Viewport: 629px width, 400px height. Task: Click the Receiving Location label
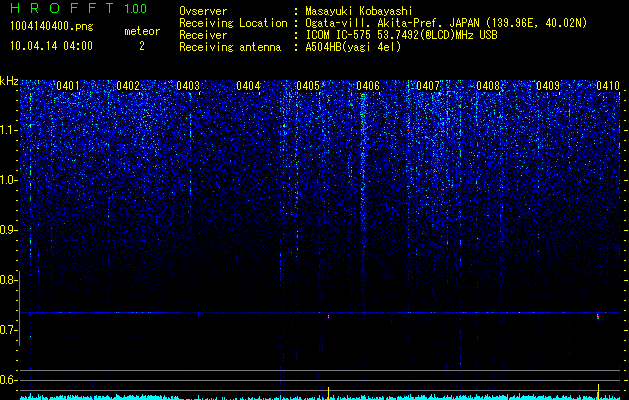(233, 23)
